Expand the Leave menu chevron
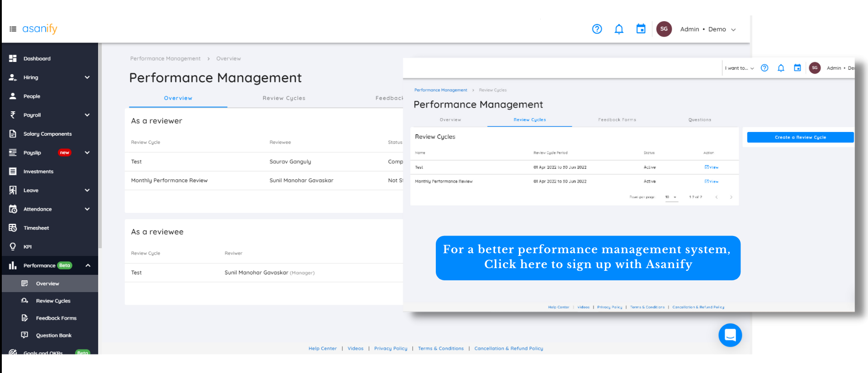868x373 pixels. coord(87,190)
